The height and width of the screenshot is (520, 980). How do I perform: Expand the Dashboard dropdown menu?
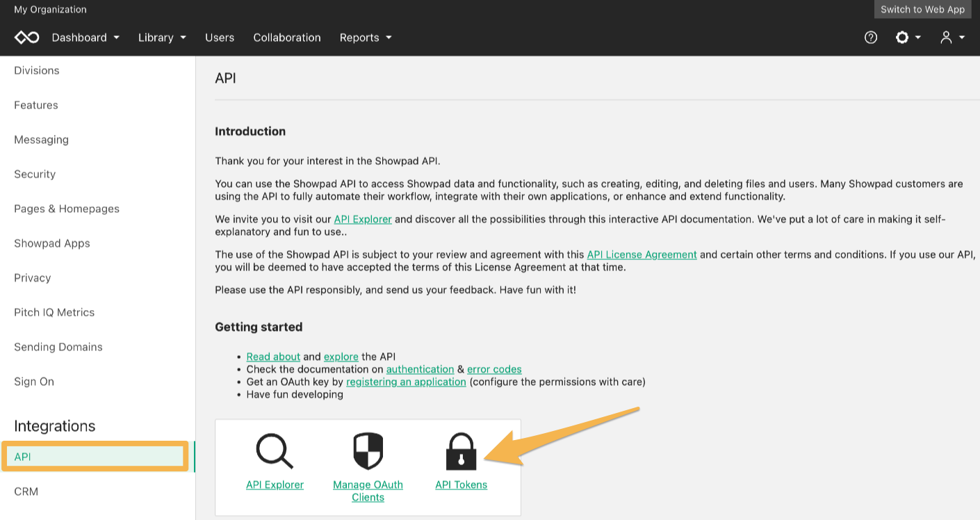point(85,38)
